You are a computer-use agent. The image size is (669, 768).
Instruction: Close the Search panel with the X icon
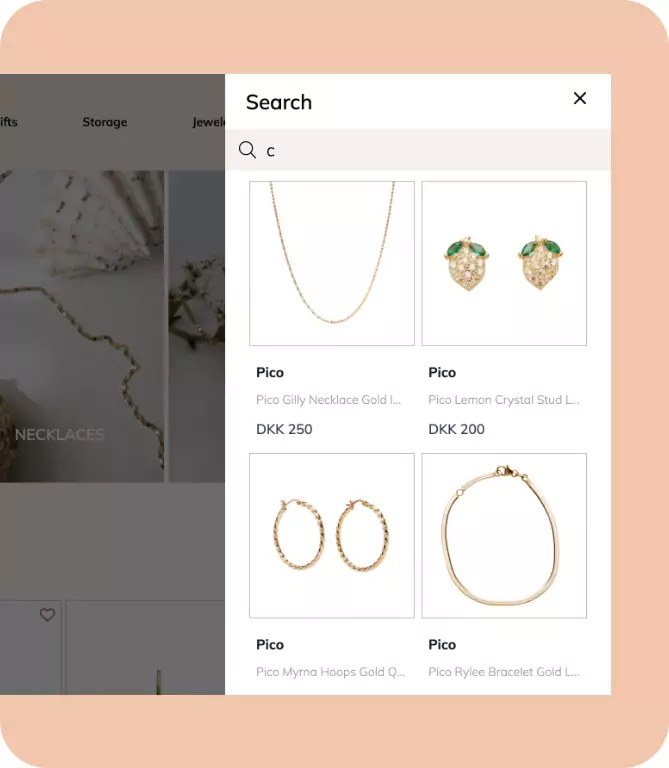coord(580,98)
